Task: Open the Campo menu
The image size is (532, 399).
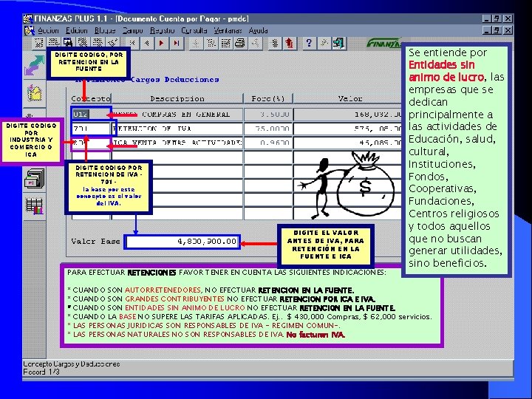Action: click(x=133, y=30)
